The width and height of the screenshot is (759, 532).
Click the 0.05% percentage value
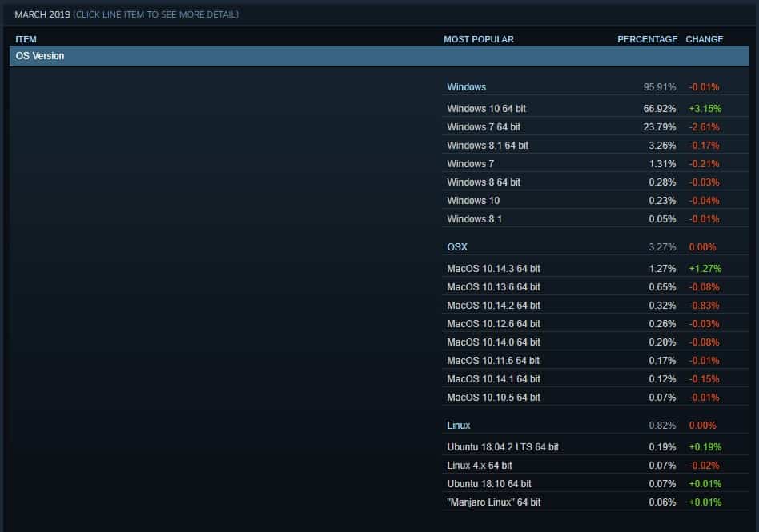coord(662,219)
